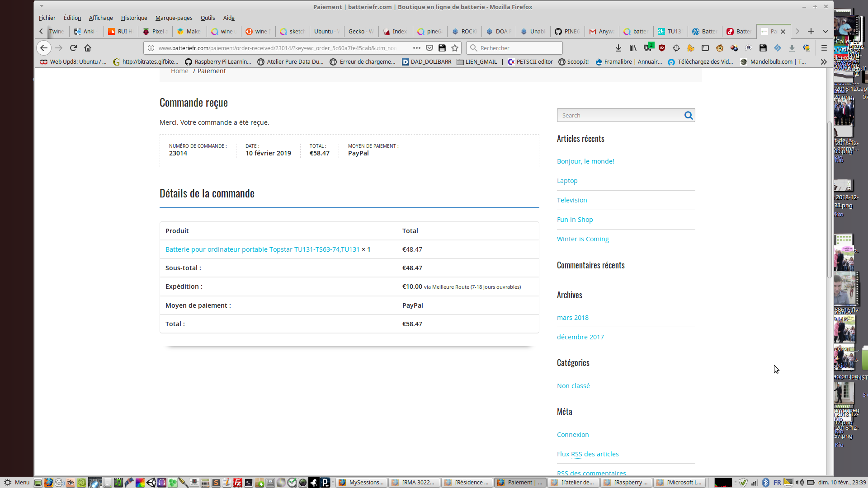Image resolution: width=868 pixels, height=488 pixels.
Task: Bookmark this page with the star icon
Action: [455, 48]
